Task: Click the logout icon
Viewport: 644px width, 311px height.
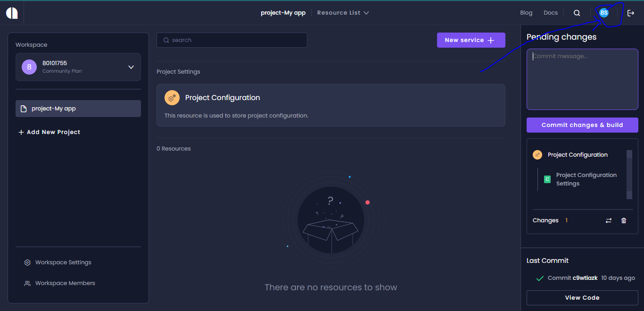Action: pos(631,13)
